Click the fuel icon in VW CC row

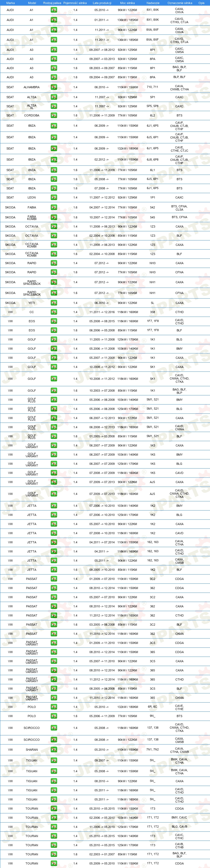click(x=54, y=312)
